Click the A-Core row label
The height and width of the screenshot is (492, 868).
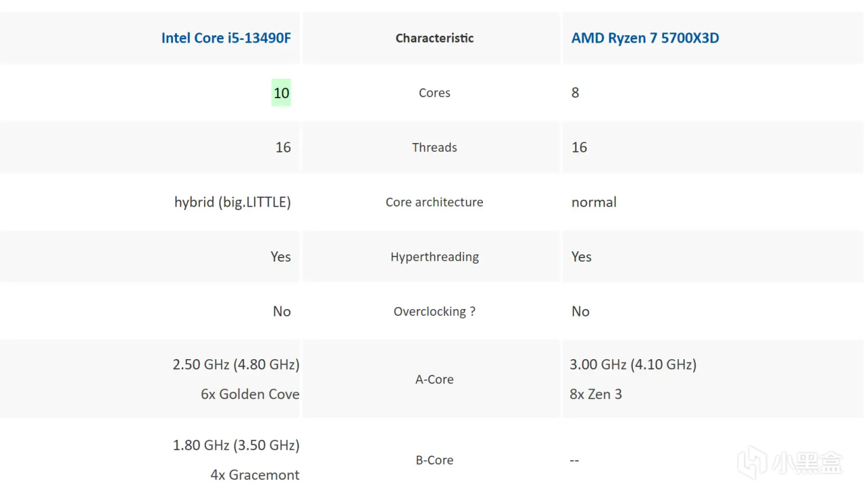(434, 380)
